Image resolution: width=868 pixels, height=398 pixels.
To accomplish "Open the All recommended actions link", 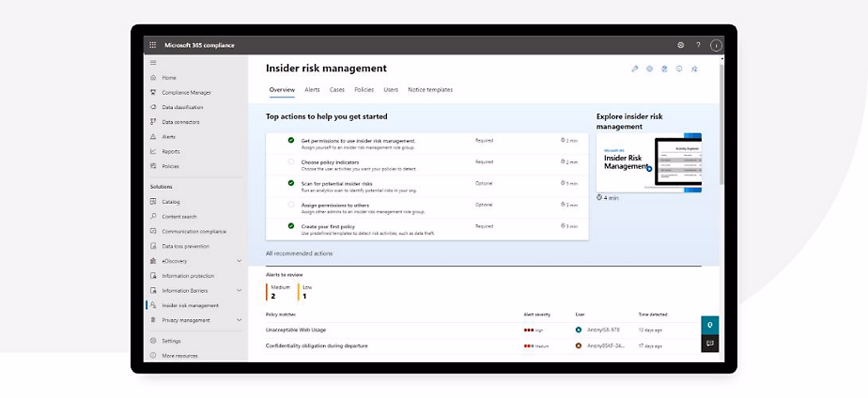I will (x=299, y=253).
